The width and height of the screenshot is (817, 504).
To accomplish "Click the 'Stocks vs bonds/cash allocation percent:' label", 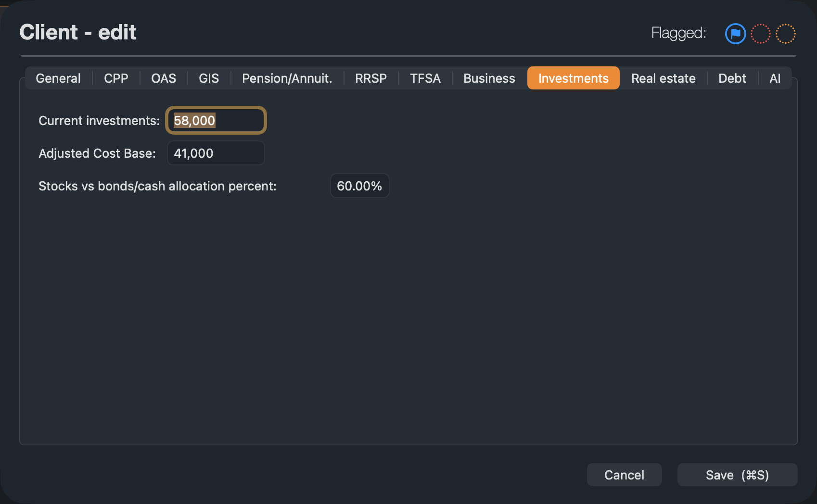I will click(x=157, y=186).
